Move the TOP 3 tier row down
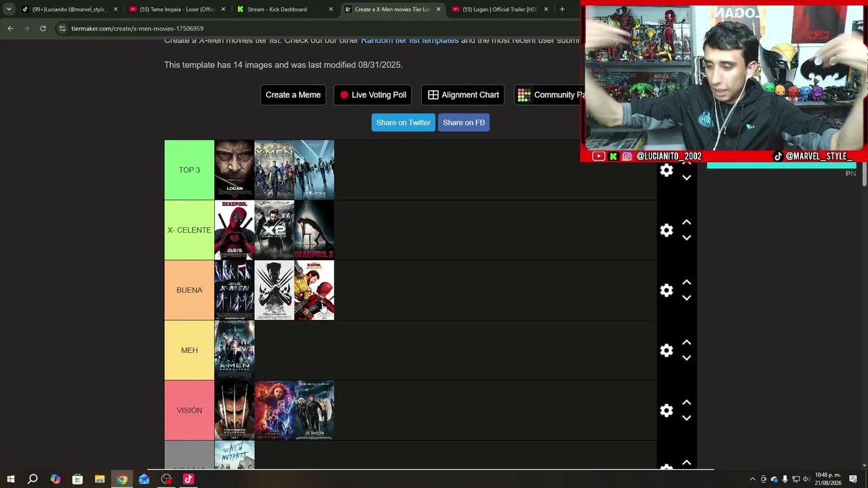 686,178
